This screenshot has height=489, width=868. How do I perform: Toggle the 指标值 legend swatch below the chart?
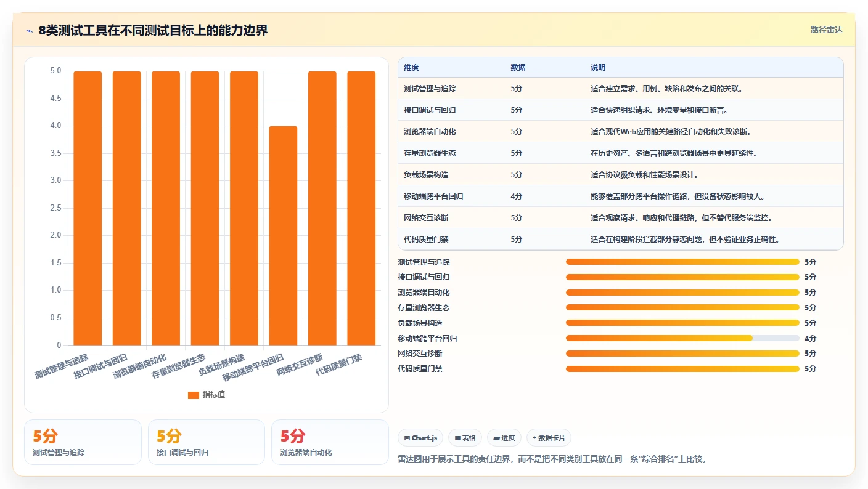(194, 395)
